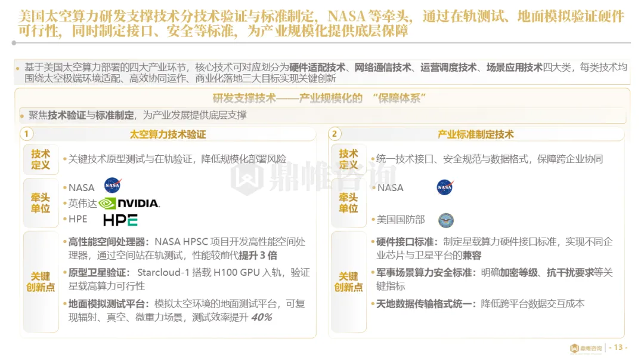Image resolution: width=644 pixels, height=363 pixels.
Task: Click the banner title 研发支撑技术——产业规模化的“保障体系”
Action: (320, 99)
